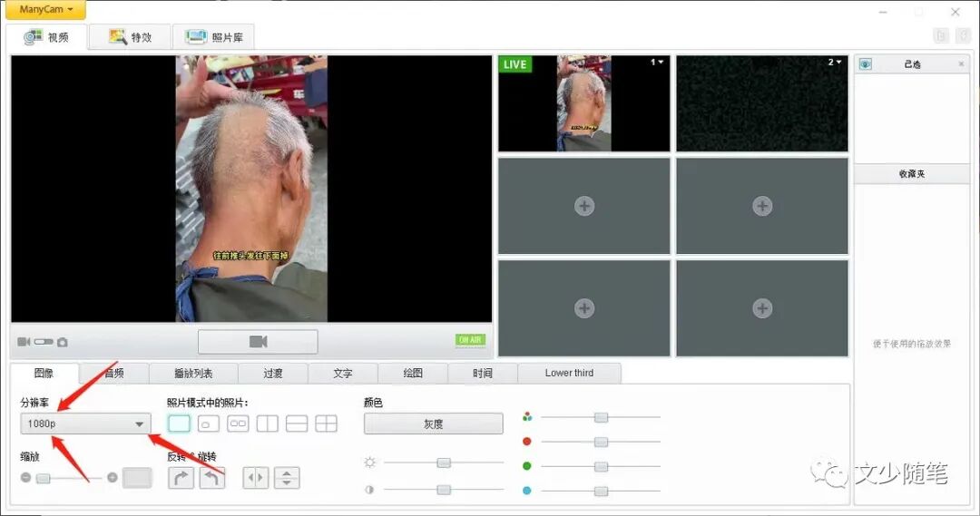Choose the horizontal top-bottom split layout
Viewport: 980px width, 516px height.
(296, 424)
